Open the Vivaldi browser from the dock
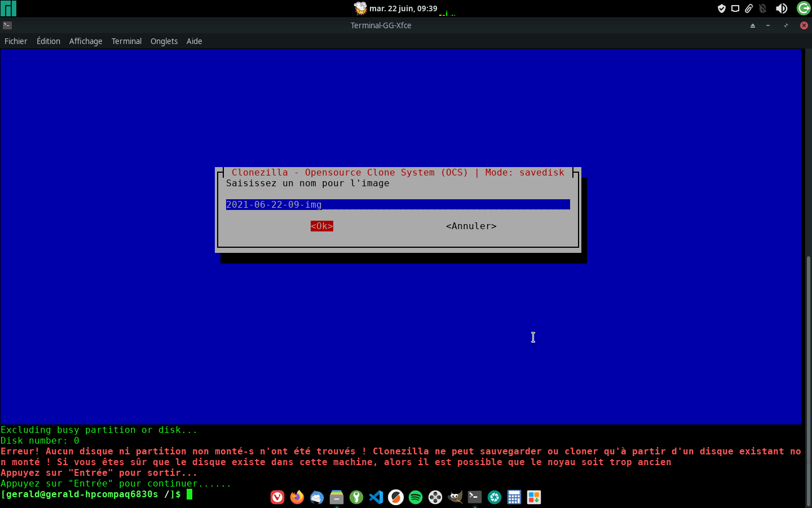 (x=277, y=497)
